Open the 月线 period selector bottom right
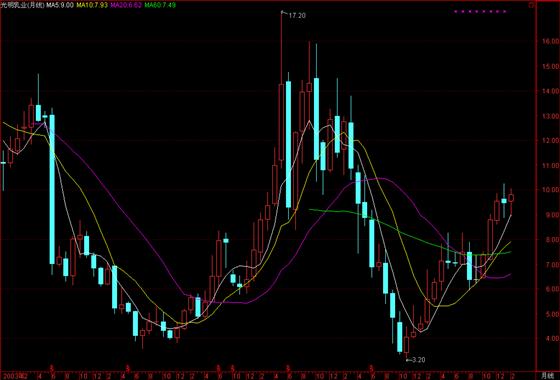Image resolution: width=560 pixels, height=380 pixels. click(546, 375)
